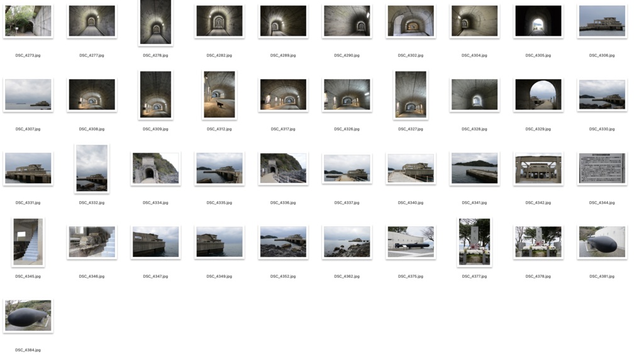644x355 pixels.
Task: Select the portrait DSC_4327.jpg thumbnail
Action: 411,94
